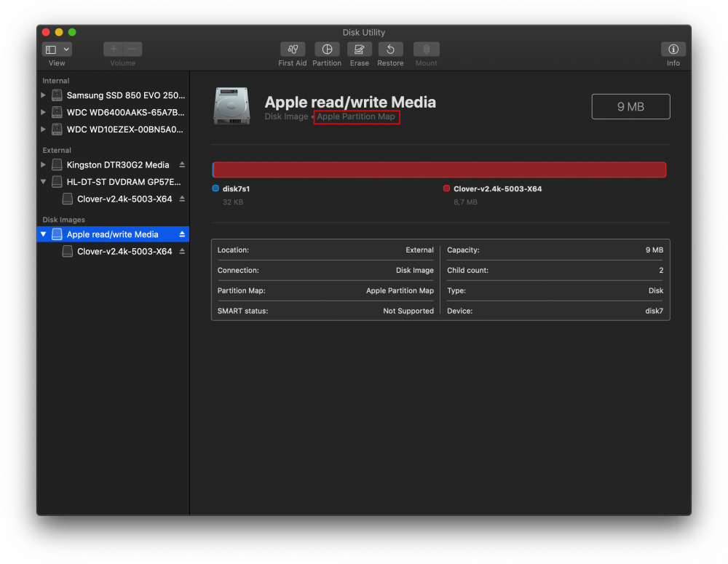The width and height of the screenshot is (728, 564).
Task: Select Clover volume under Disk Images
Action: click(x=113, y=252)
